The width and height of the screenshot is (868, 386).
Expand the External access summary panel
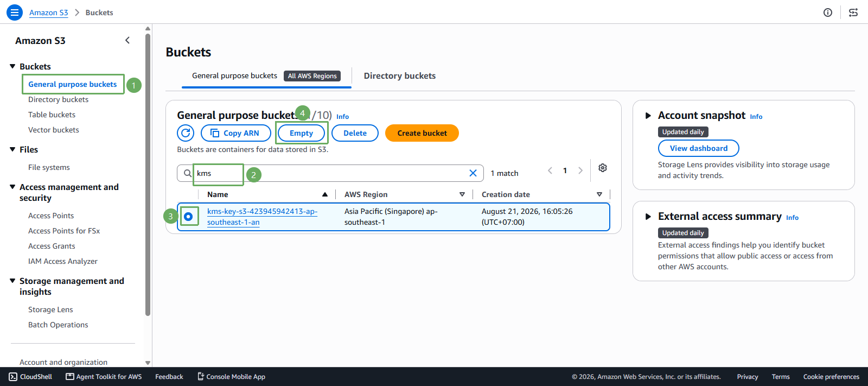648,217
